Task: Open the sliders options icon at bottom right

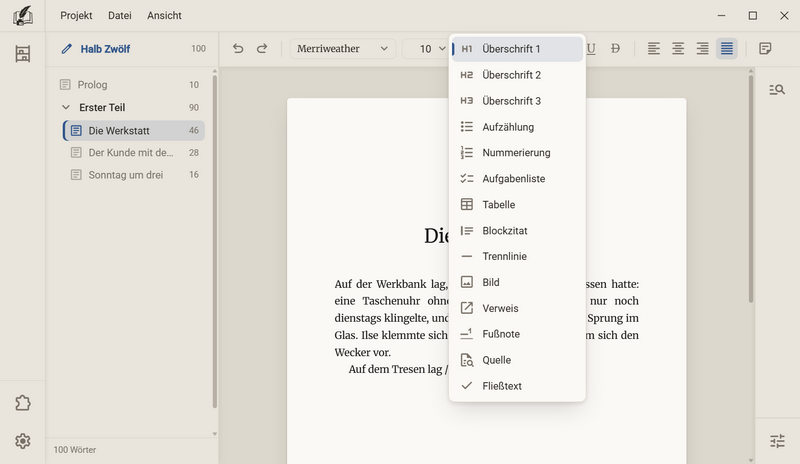Action: tap(777, 441)
